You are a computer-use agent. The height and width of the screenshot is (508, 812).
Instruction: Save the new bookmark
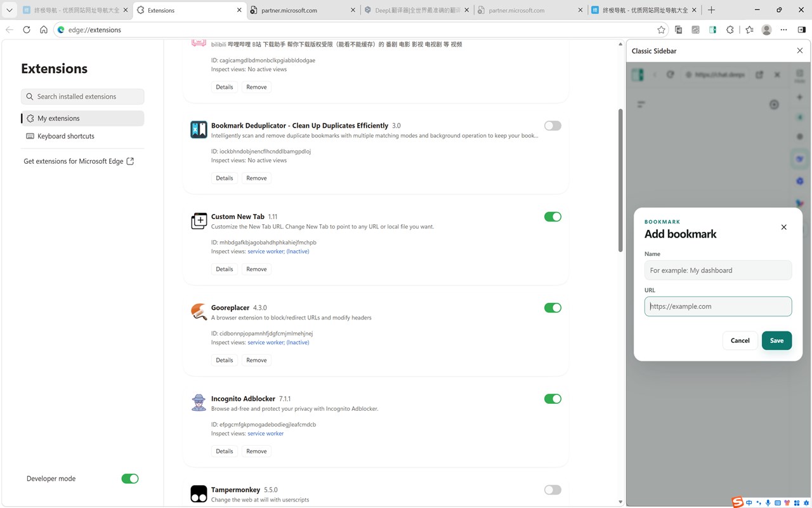776,340
